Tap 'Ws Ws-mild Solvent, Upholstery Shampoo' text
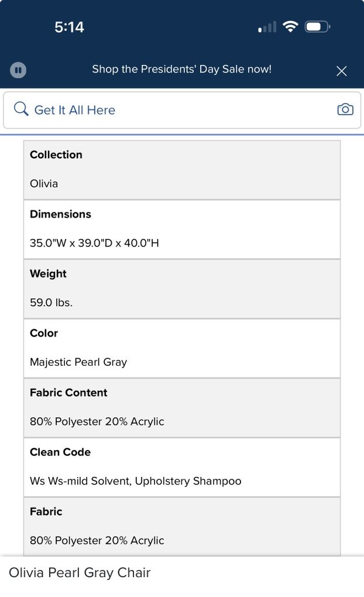Viewport: 364px width, 597px height. (136, 481)
